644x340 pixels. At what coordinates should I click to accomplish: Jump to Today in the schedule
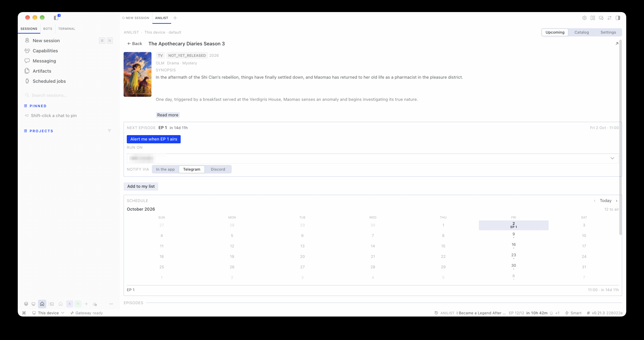[605, 201]
